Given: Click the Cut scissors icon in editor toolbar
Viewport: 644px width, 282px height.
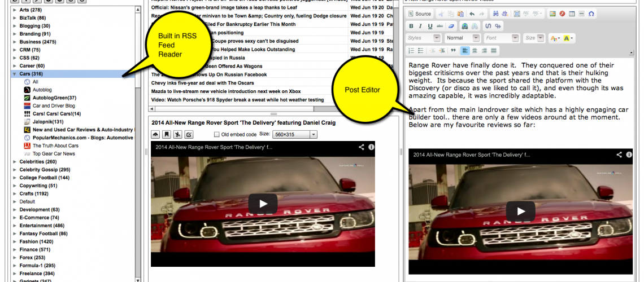Looking at the screenshot, I should 441,14.
